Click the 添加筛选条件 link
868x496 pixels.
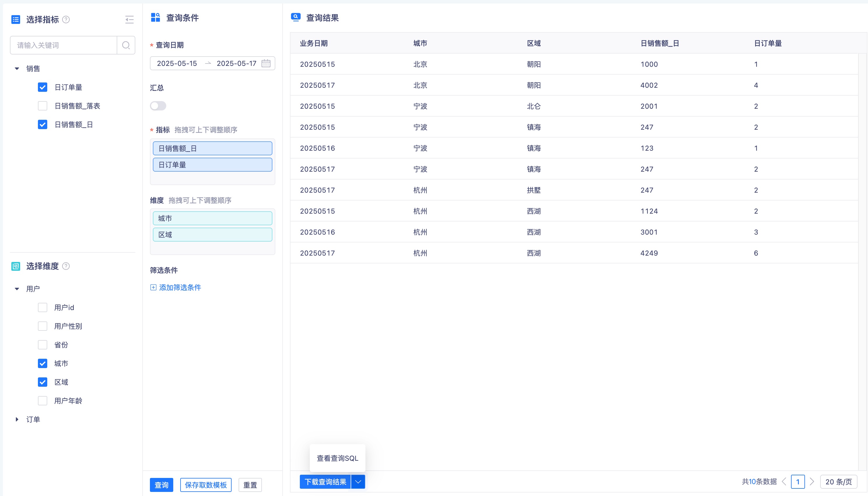point(180,288)
